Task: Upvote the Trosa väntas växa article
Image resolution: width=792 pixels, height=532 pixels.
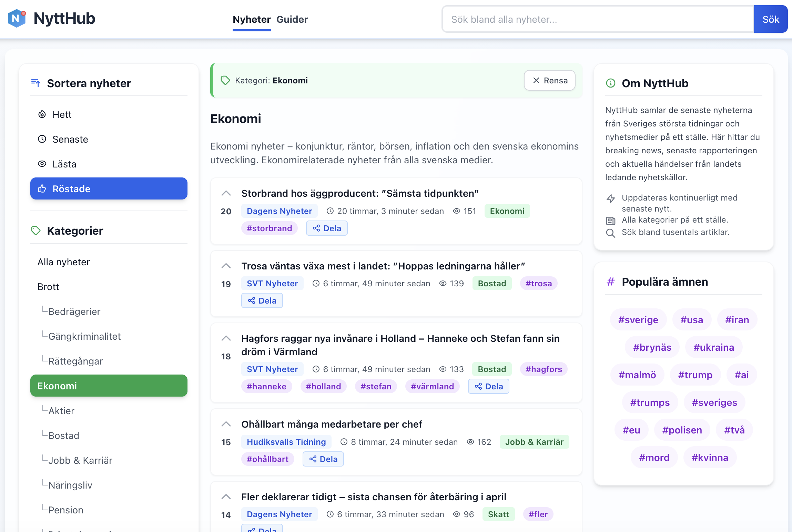Action: (226, 266)
